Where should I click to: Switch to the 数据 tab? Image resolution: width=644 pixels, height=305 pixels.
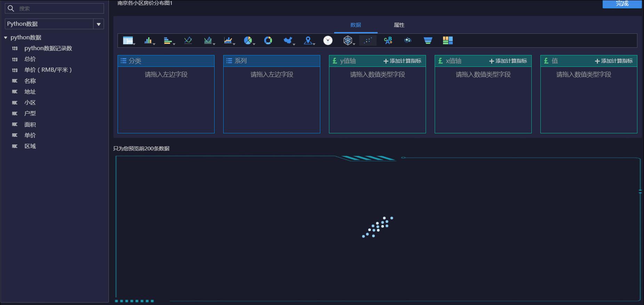point(356,25)
